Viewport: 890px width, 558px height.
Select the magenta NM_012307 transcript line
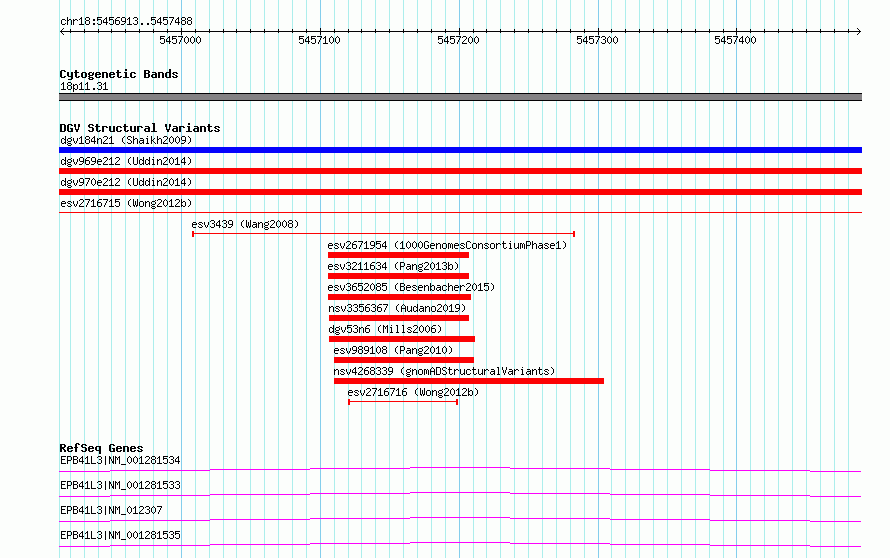tap(460, 519)
